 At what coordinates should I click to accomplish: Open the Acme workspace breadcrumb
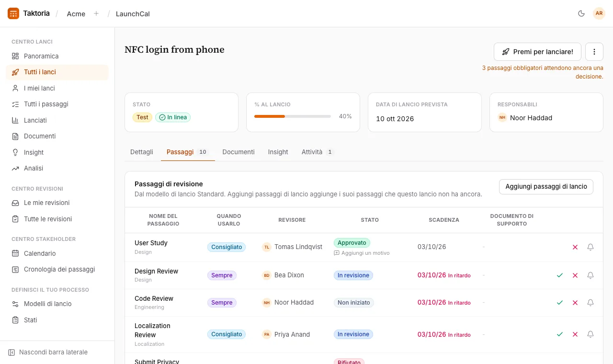click(76, 13)
